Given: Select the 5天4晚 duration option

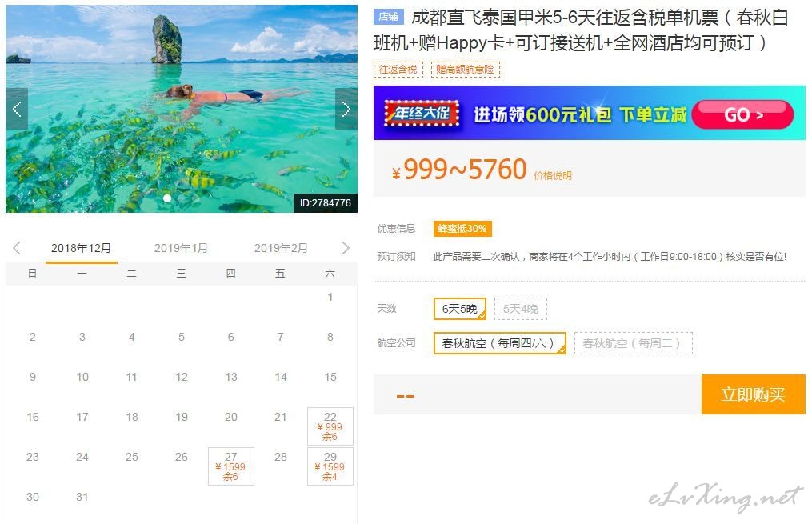Looking at the screenshot, I should tap(521, 309).
